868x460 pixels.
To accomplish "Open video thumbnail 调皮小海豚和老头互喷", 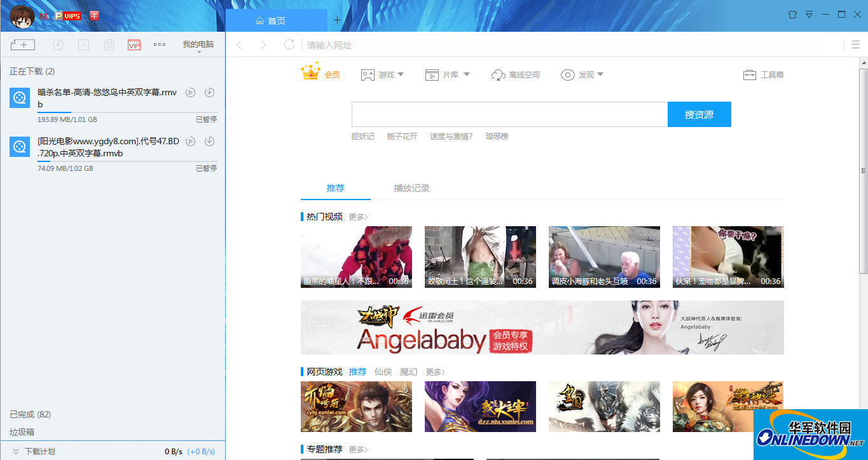I will 604,257.
